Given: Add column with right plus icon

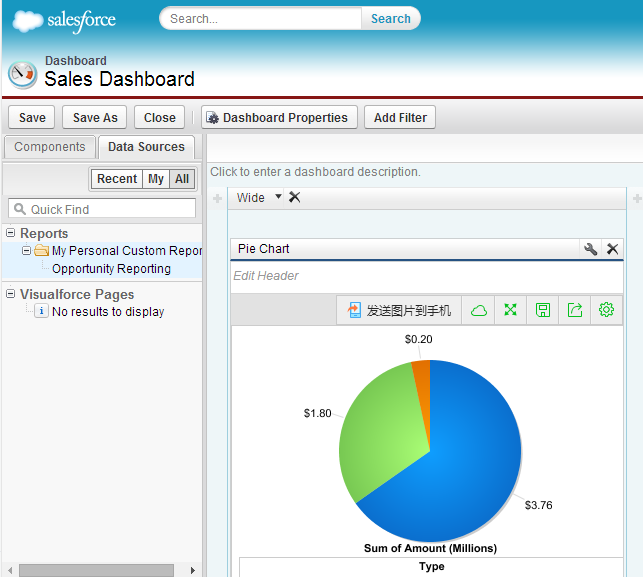Looking at the screenshot, I should pos(637,199).
